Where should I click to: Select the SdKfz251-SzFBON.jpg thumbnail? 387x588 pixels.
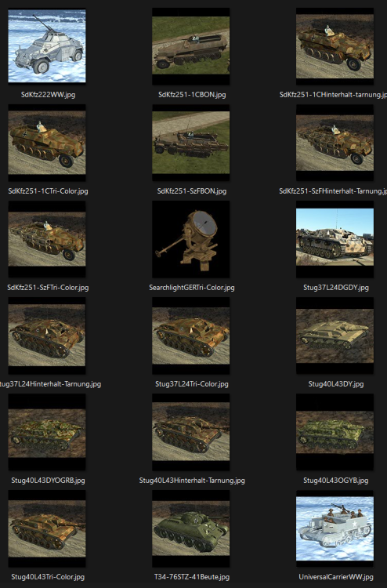tap(190, 143)
